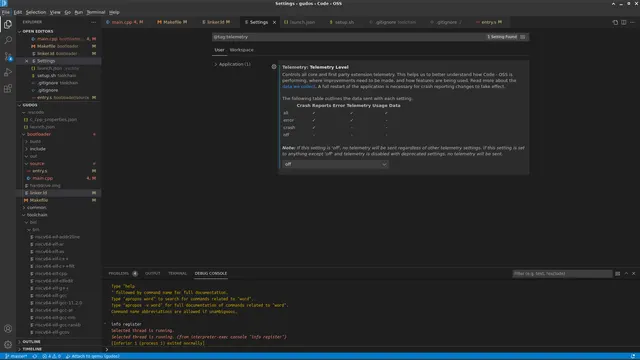Clear the debug console output
This screenshot has width=640, height=360.
[618, 273]
